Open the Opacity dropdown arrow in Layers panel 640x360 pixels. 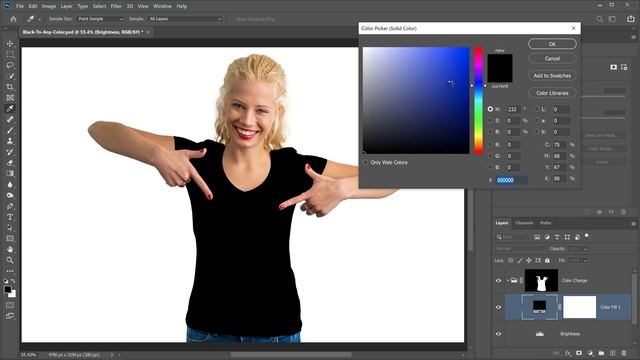(585, 249)
